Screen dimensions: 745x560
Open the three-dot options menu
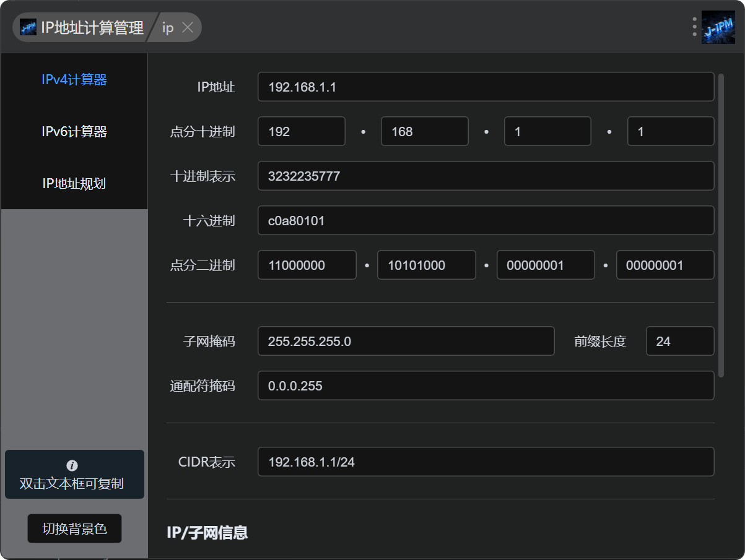pos(695,27)
